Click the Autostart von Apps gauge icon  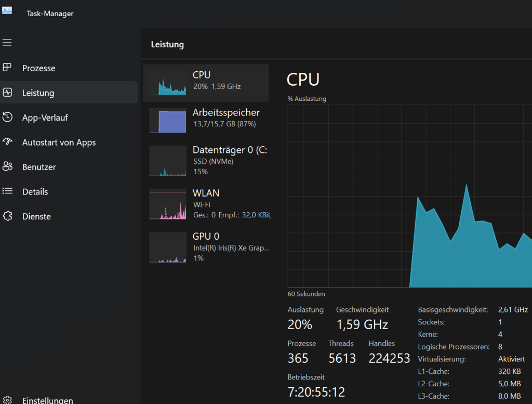(7, 141)
